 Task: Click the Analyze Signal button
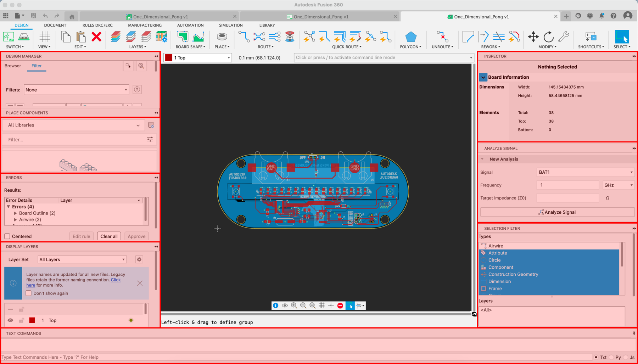coord(557,212)
